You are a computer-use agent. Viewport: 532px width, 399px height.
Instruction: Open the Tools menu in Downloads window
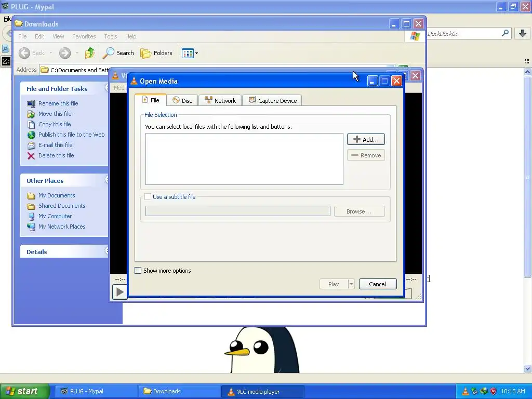pyautogui.click(x=110, y=36)
